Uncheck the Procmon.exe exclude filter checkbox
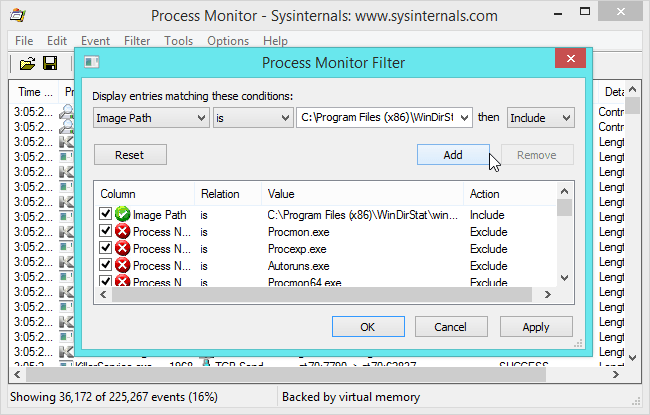The image size is (650, 415). (105, 231)
